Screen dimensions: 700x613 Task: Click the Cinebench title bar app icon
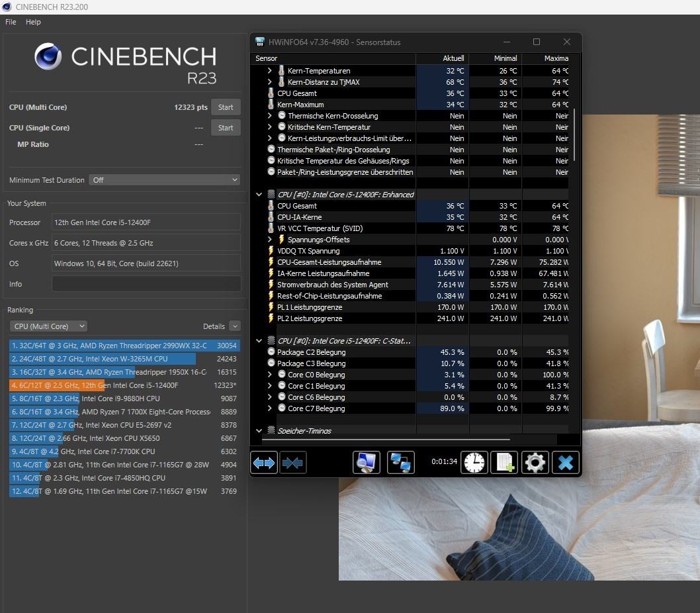(x=7, y=7)
